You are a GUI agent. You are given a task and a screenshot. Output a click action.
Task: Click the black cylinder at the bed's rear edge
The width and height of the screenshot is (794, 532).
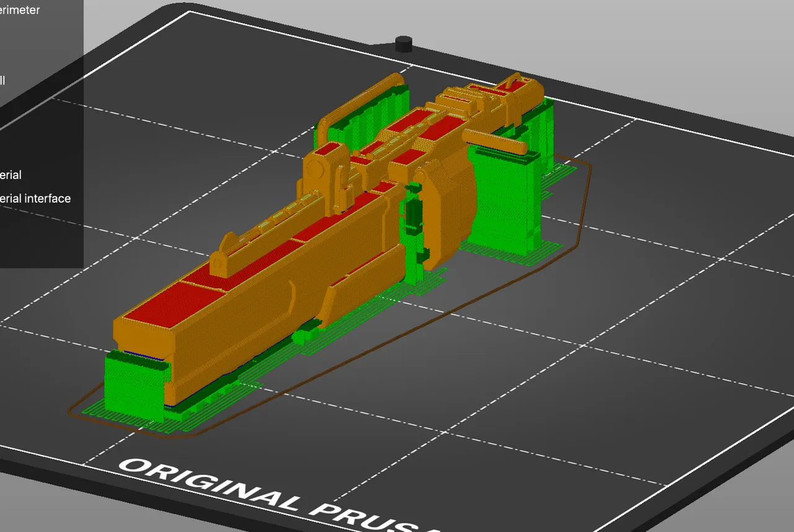[404, 44]
